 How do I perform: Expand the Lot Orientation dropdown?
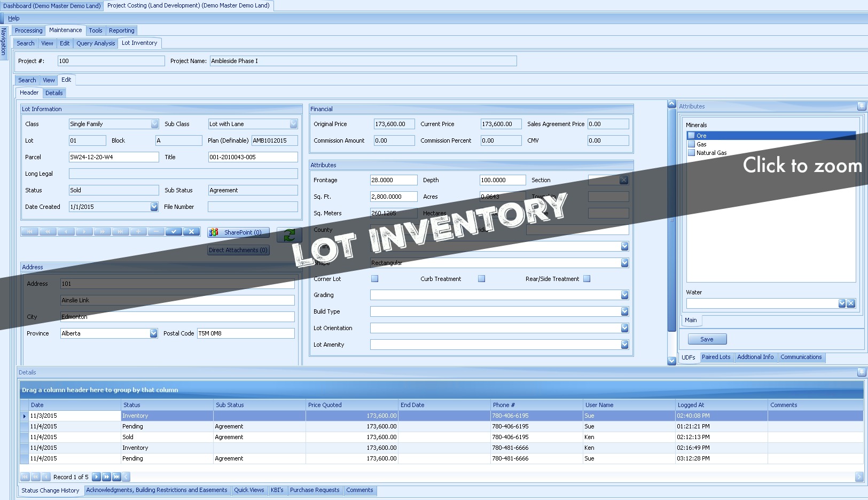point(623,328)
